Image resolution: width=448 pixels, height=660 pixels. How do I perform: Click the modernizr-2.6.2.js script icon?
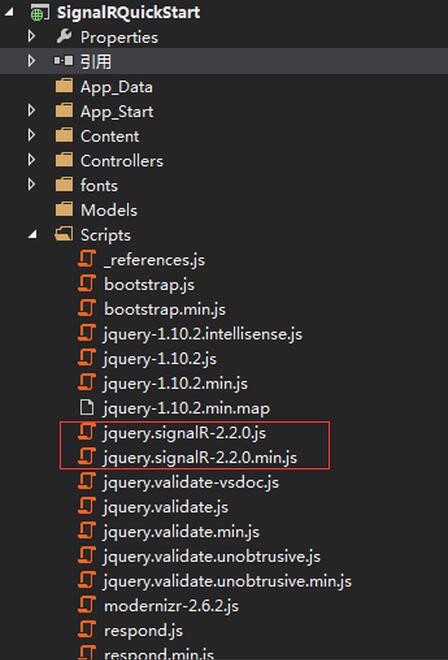pos(87,606)
